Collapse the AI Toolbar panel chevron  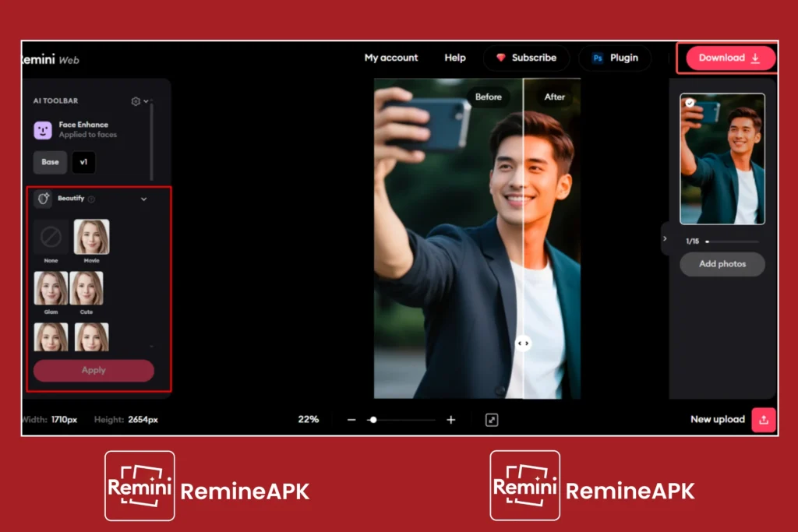click(147, 101)
